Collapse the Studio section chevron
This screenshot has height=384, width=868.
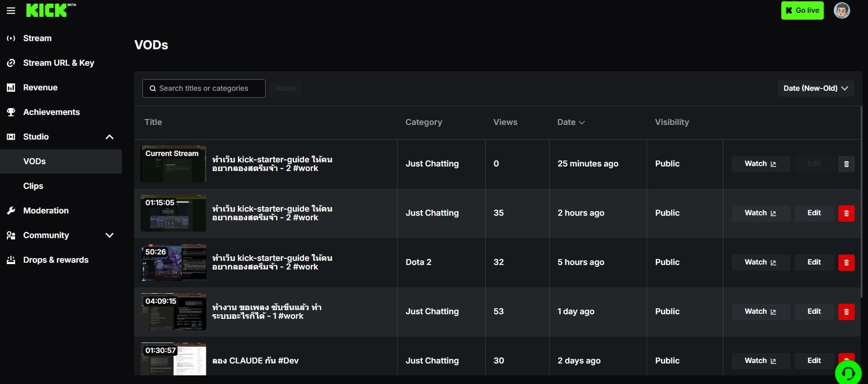(x=110, y=137)
